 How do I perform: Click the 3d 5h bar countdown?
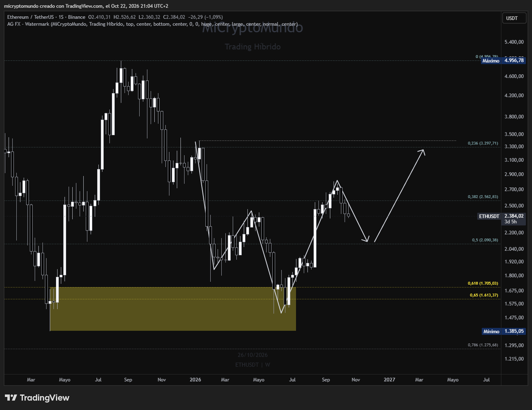click(x=512, y=222)
